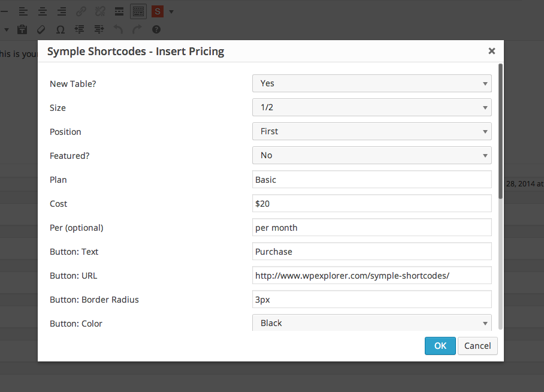Click the undo arrow icon

coord(118,29)
